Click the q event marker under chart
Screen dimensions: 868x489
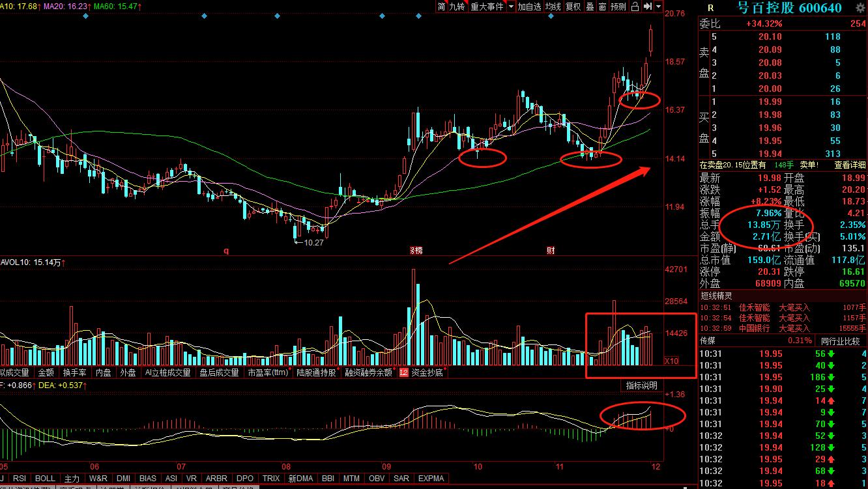[x=226, y=250]
